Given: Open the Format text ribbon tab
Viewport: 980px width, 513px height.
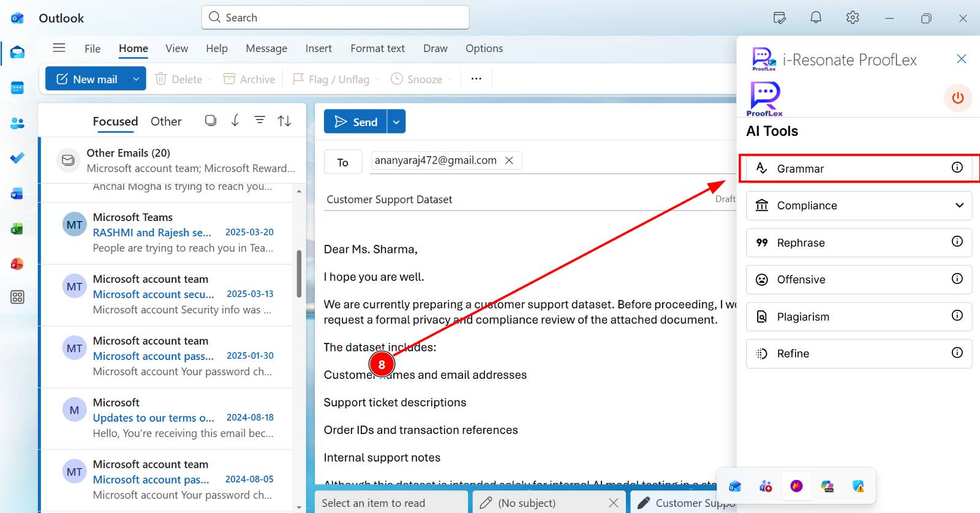Looking at the screenshot, I should coord(377,48).
